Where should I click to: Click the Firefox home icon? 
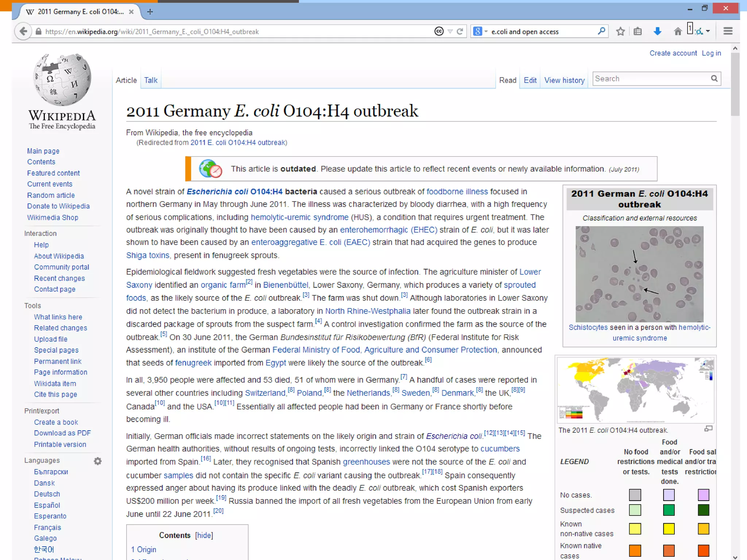pyautogui.click(x=677, y=31)
